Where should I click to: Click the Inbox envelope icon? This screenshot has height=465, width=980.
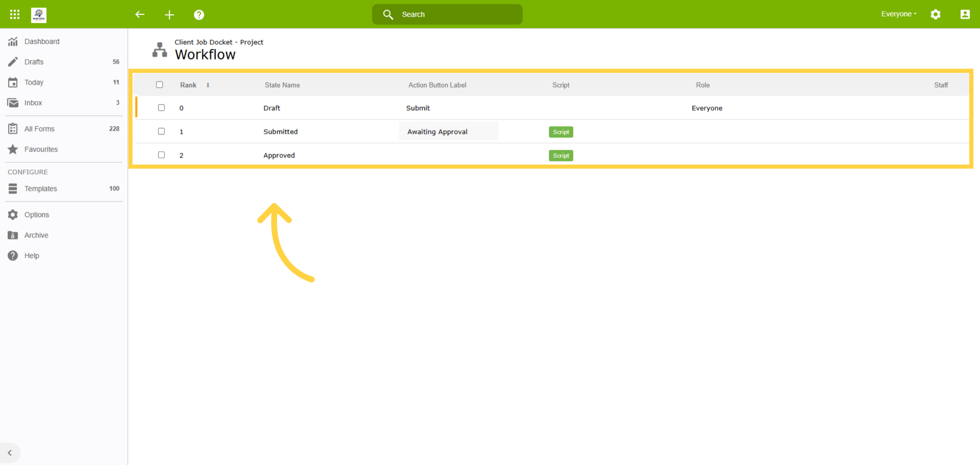pos(13,103)
